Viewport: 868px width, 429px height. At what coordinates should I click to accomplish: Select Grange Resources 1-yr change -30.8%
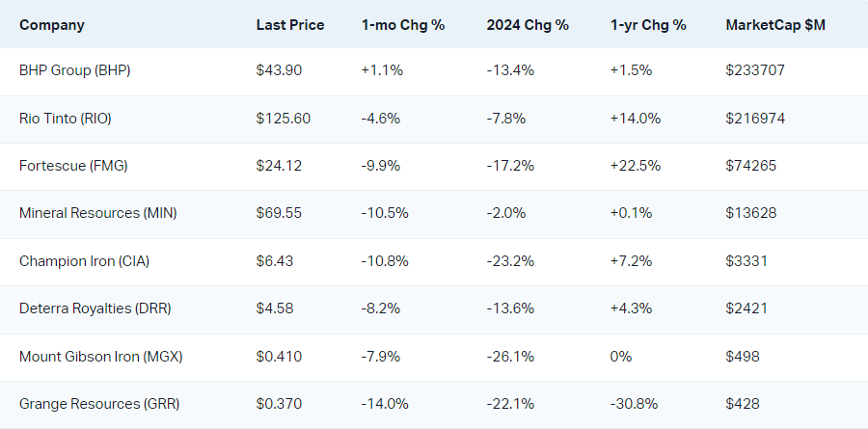point(634,404)
